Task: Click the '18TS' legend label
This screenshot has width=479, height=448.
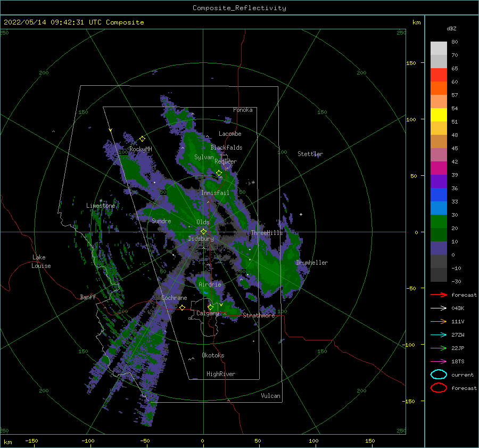Action: click(458, 362)
